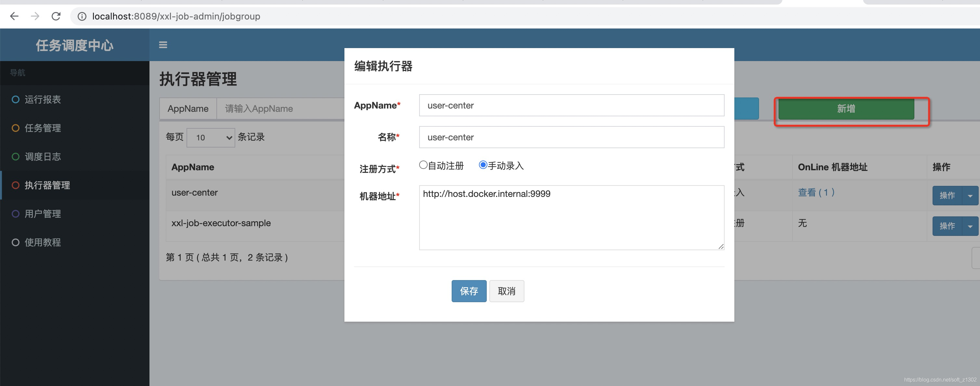Click the 执行器管理 page heading
The width and height of the screenshot is (980, 386).
[x=198, y=79]
